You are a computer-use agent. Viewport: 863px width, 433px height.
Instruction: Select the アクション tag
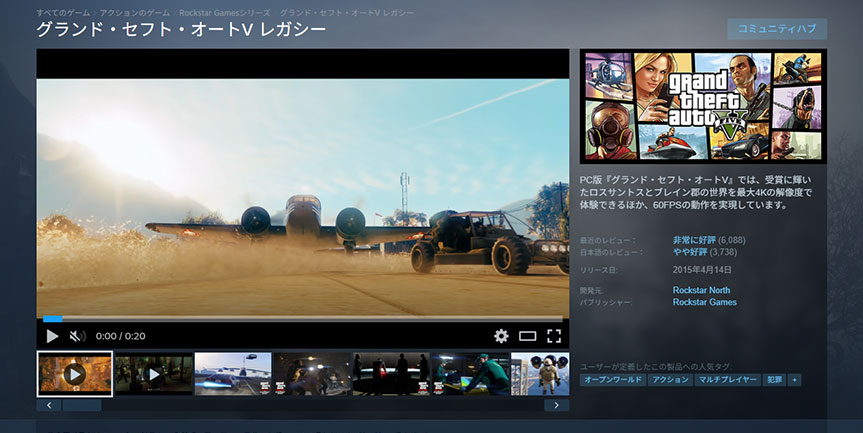670,380
